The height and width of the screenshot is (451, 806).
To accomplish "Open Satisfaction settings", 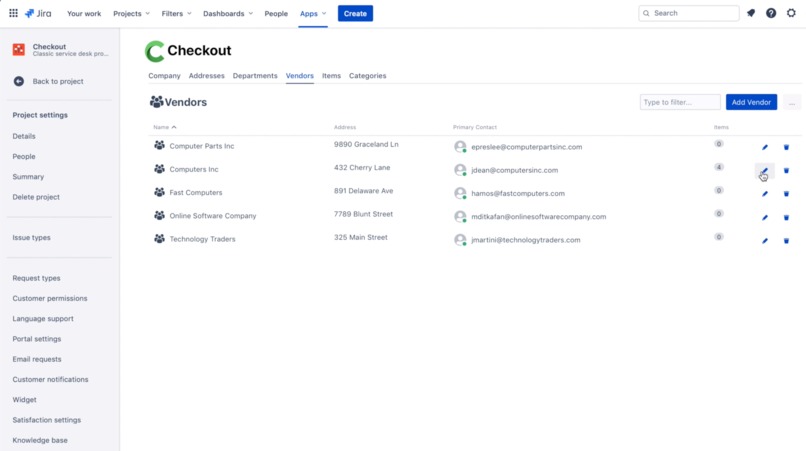I will pos(47,420).
